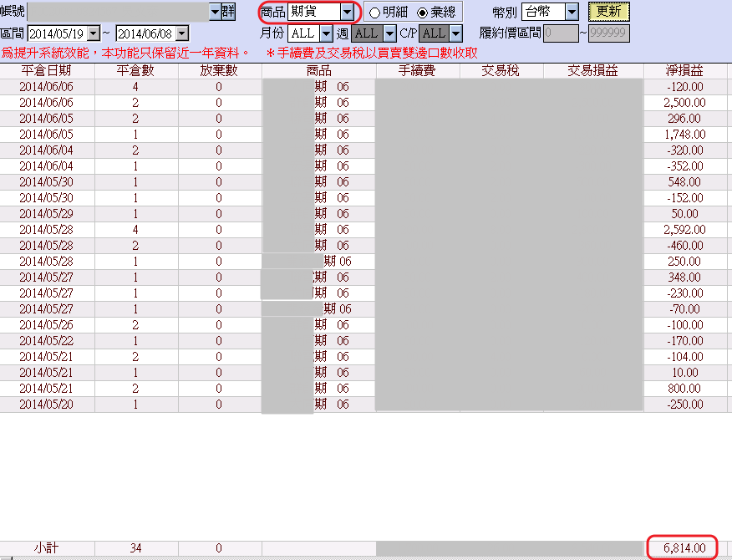Click the subtotal 平倉數 value 34
This screenshot has height=560, width=732.
tap(136, 547)
